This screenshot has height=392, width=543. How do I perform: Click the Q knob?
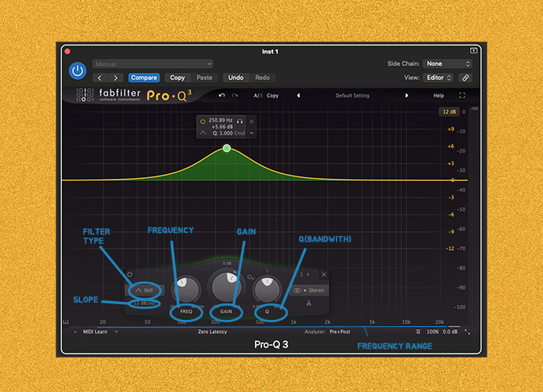pyautogui.click(x=267, y=289)
